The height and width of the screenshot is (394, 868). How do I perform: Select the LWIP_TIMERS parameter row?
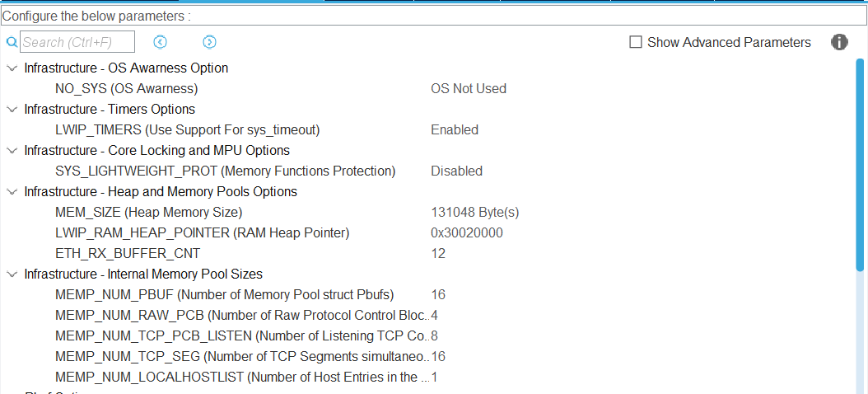click(187, 130)
